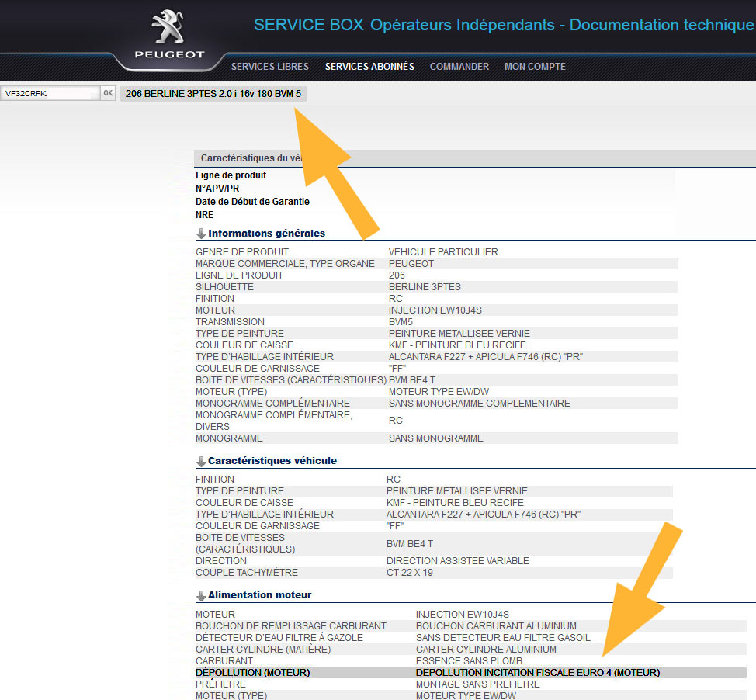Image resolution: width=756 pixels, height=700 pixels.
Task: Collapse the Caractéristiques véhicule section arrow
Action: pos(201,461)
